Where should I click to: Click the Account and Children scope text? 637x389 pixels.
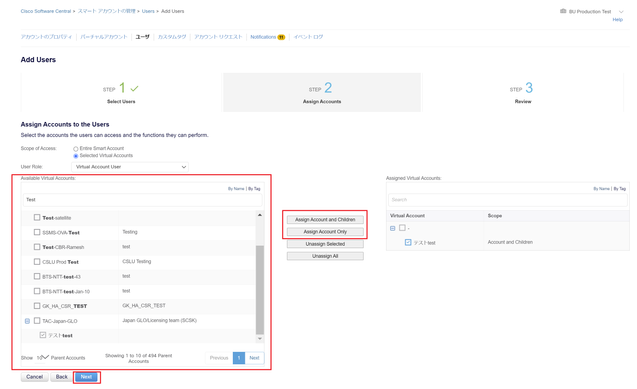pyautogui.click(x=510, y=242)
